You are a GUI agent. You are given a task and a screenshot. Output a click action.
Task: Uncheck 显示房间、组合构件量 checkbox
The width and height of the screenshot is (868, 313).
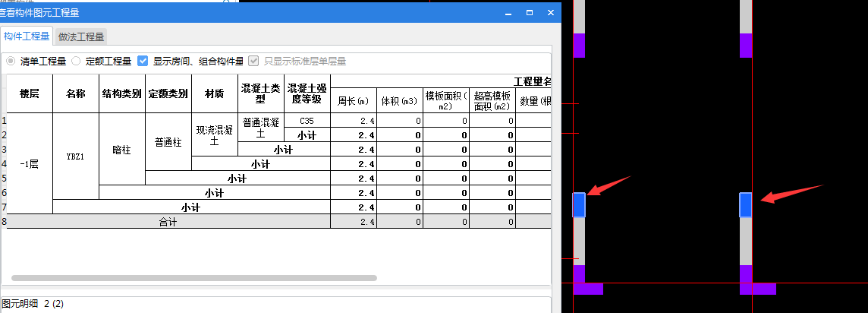[x=143, y=61]
